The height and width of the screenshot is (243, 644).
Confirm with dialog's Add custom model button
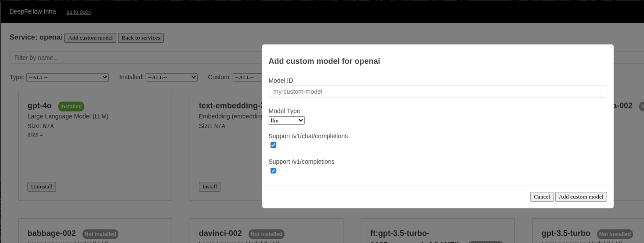tap(581, 197)
